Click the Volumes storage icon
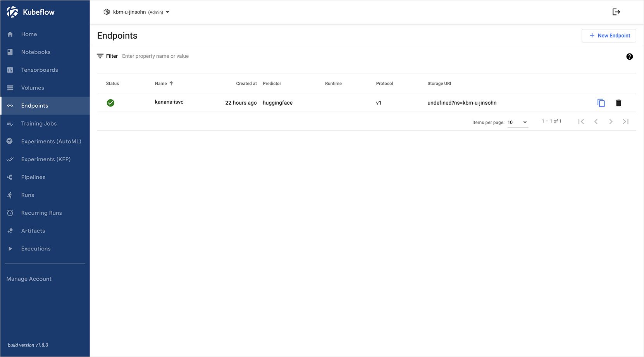The width and height of the screenshot is (644, 357). (x=10, y=88)
